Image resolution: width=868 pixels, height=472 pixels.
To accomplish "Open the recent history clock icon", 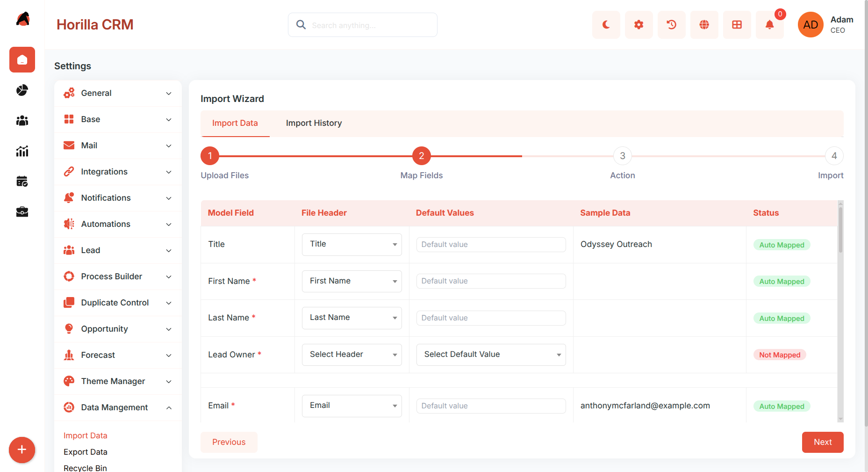I will (x=672, y=25).
